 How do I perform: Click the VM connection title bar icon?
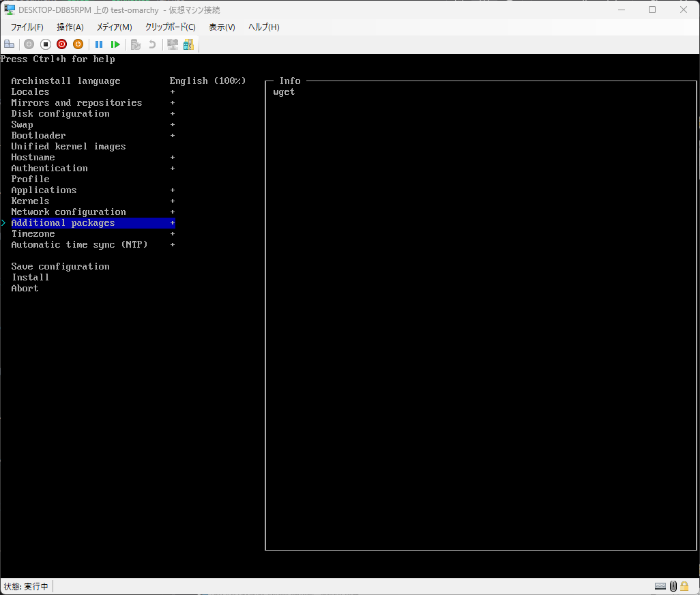(10, 10)
